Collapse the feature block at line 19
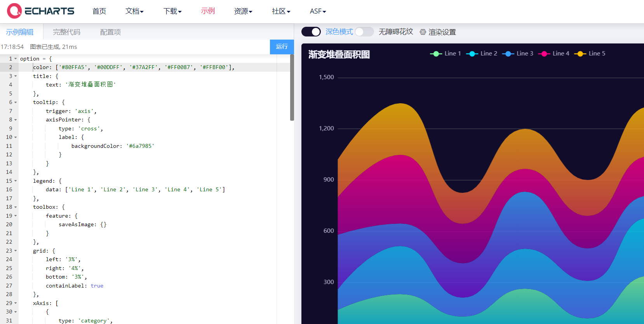Image resolution: width=644 pixels, height=324 pixels. pyautogui.click(x=16, y=216)
